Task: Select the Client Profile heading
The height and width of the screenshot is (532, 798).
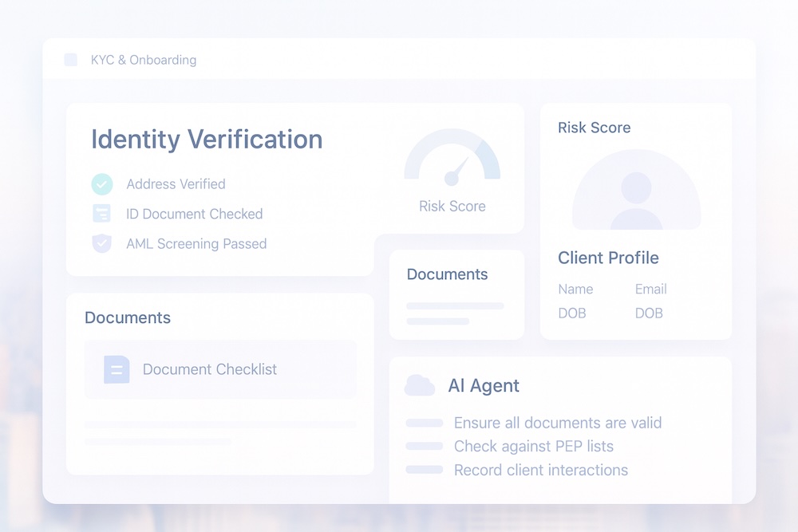Action: tap(608, 258)
